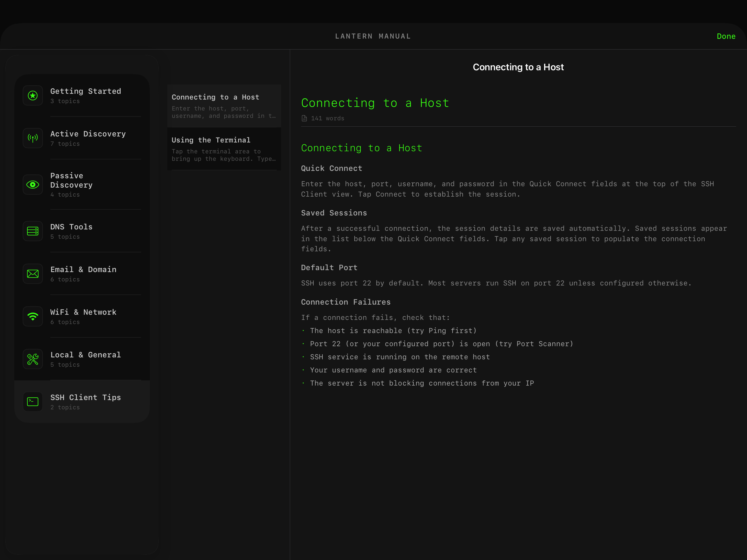The image size is (747, 560).
Task: Click the Active Discovery antenna icon
Action: pyautogui.click(x=33, y=138)
